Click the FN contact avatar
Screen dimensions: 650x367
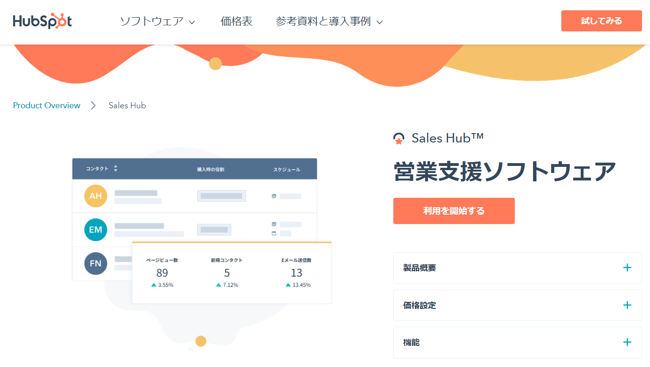(96, 263)
